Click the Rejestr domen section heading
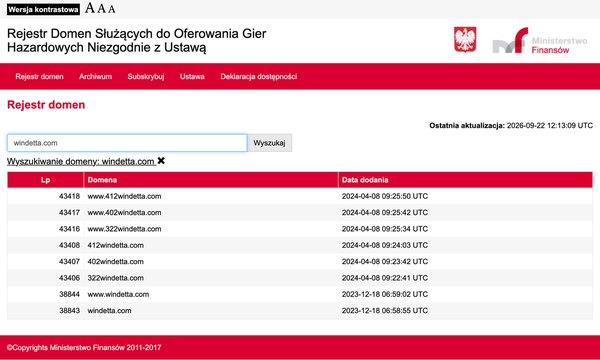600x360 pixels. (x=46, y=105)
